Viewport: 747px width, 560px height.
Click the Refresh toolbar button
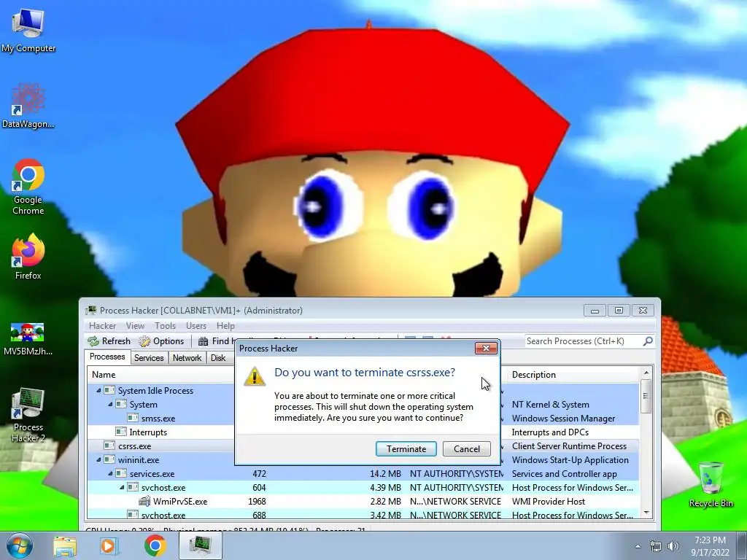click(109, 341)
